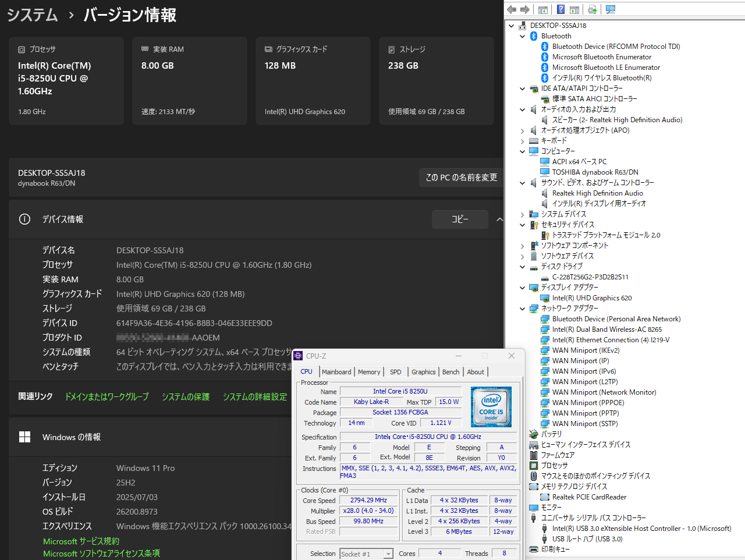Expand the キーボード category
The height and width of the screenshot is (560, 745).
point(523,141)
